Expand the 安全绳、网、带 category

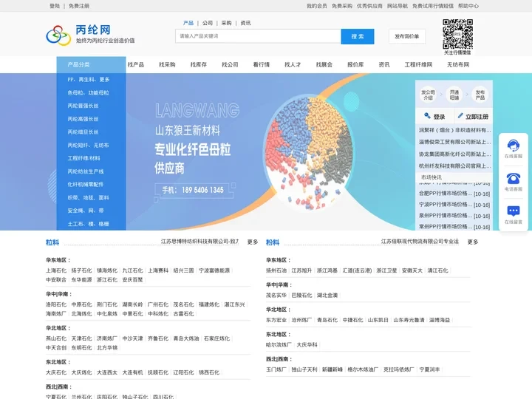(86, 211)
